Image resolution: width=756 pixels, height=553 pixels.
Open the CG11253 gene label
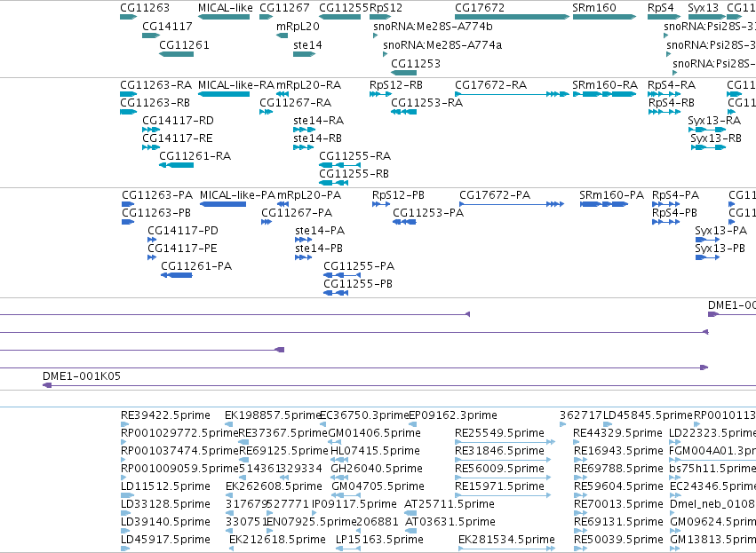pyautogui.click(x=416, y=64)
